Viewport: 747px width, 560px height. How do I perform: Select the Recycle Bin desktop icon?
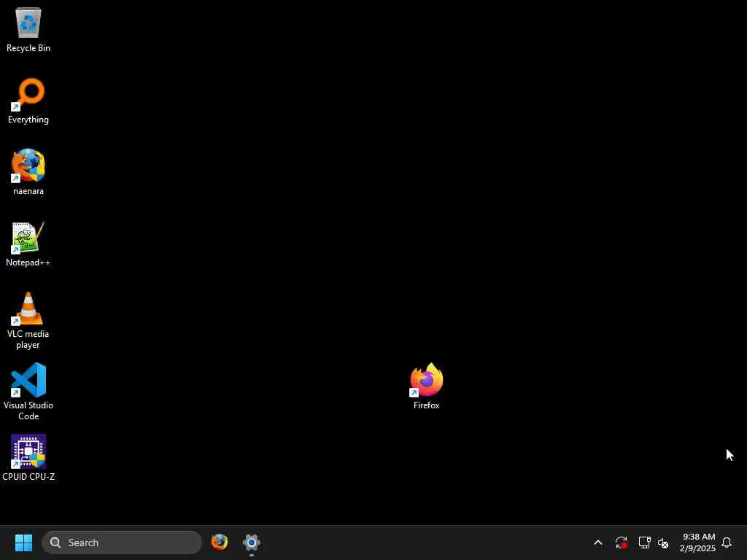coord(28,29)
